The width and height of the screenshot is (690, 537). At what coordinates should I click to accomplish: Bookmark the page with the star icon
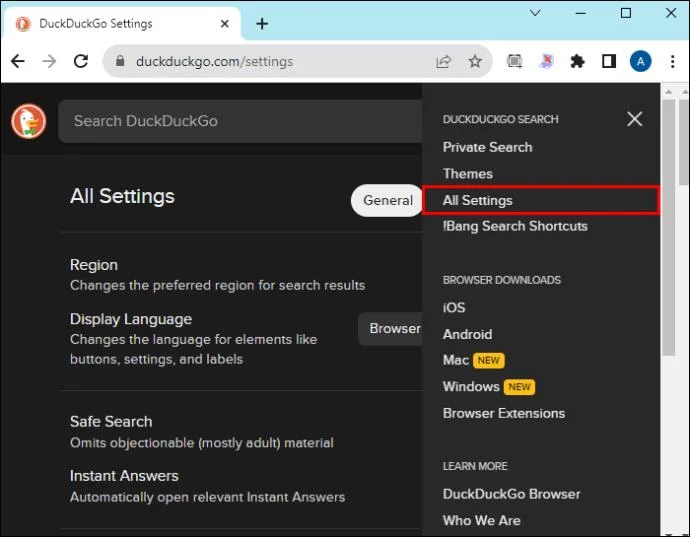(x=475, y=61)
